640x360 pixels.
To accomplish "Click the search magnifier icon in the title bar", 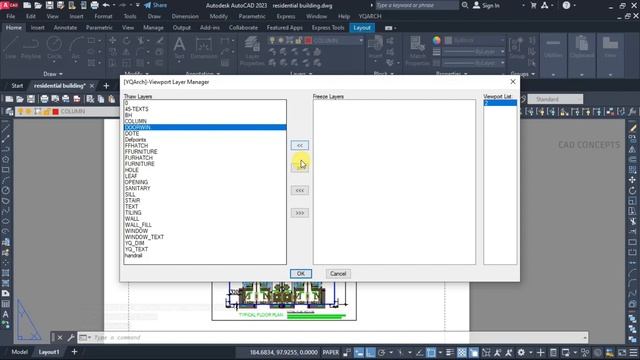I will point(465,5).
